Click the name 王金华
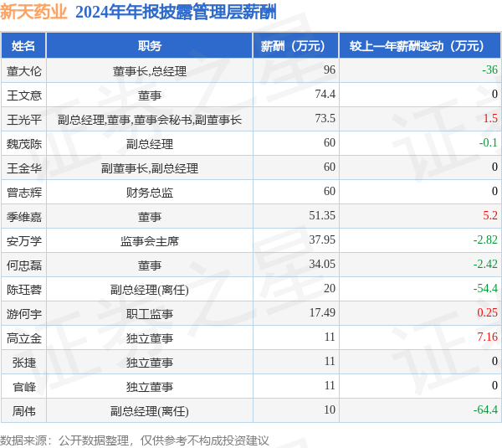The height and width of the screenshot is (448, 502). pyautogui.click(x=24, y=168)
